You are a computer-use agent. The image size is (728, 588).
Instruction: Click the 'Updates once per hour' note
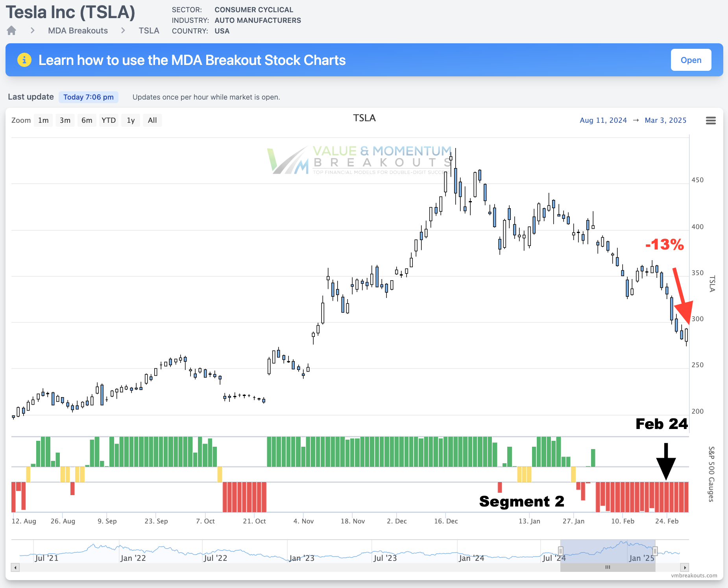tap(206, 97)
